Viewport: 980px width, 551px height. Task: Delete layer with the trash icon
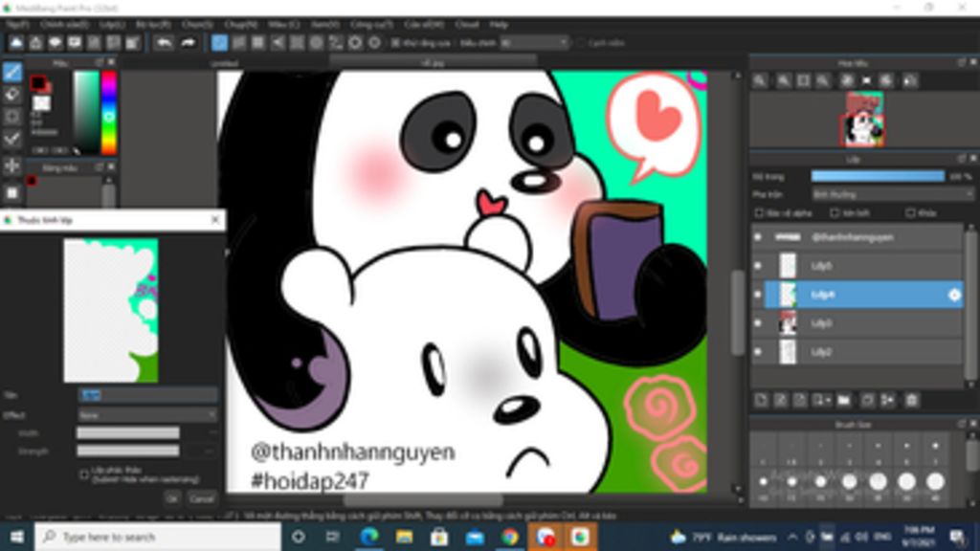pos(912,400)
